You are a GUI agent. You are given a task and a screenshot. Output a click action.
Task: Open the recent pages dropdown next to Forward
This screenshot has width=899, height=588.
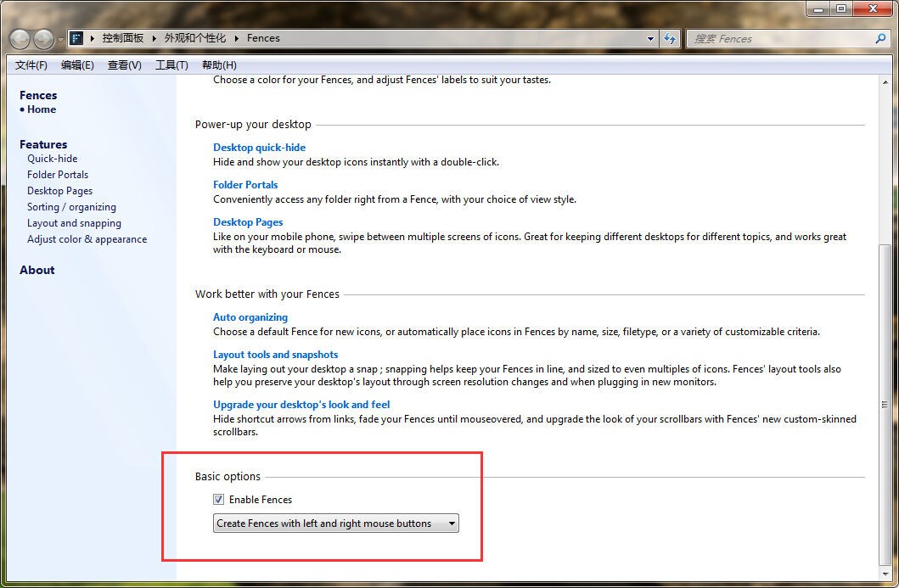coord(61,40)
